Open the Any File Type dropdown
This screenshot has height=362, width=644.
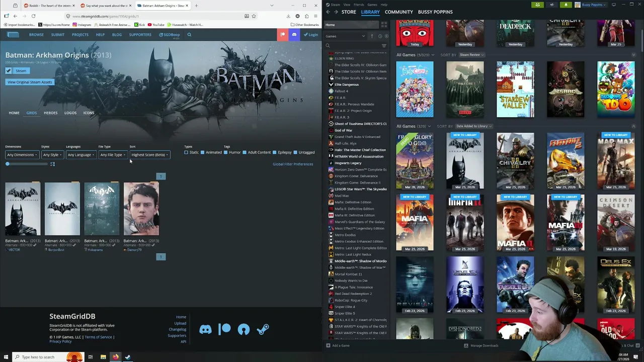[x=113, y=155]
